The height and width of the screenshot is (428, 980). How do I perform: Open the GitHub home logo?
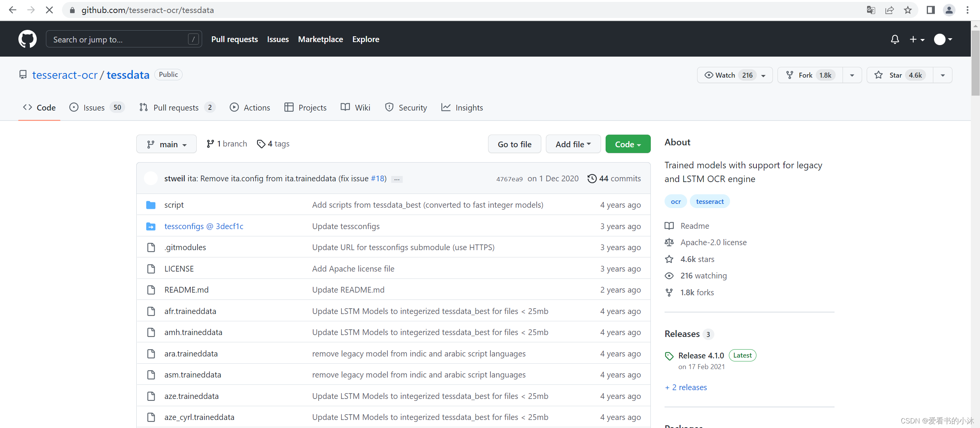28,39
